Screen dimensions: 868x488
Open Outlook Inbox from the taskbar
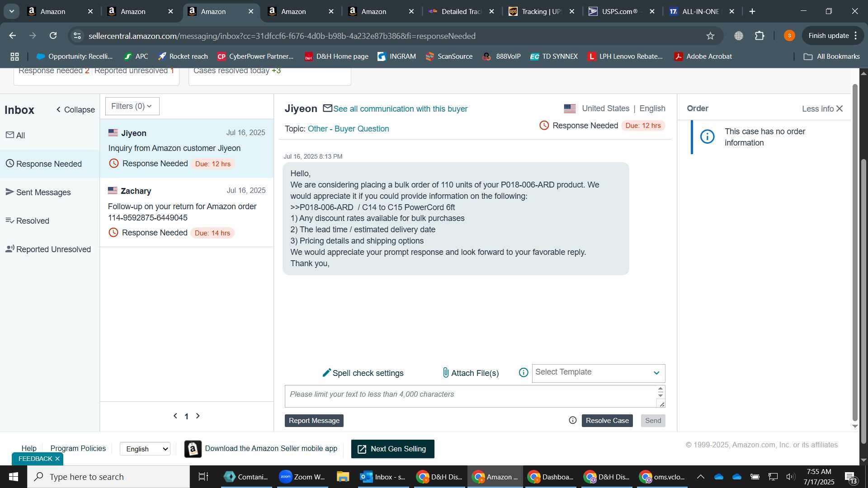pyautogui.click(x=383, y=477)
